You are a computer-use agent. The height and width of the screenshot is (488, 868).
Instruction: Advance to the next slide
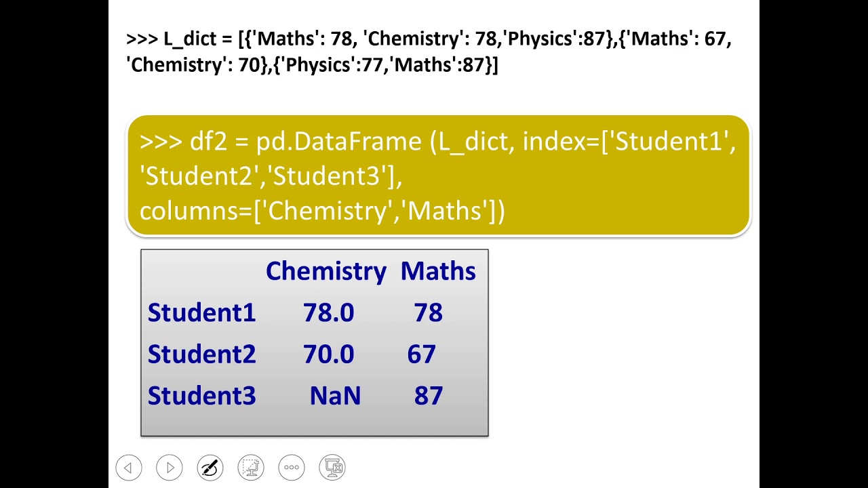[x=170, y=467]
